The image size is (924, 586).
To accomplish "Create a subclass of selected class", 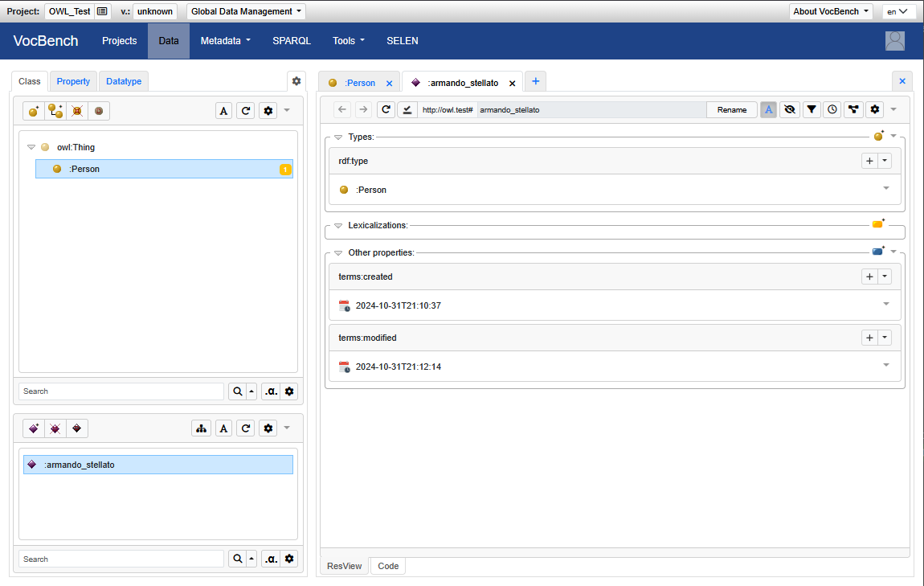I will point(55,111).
